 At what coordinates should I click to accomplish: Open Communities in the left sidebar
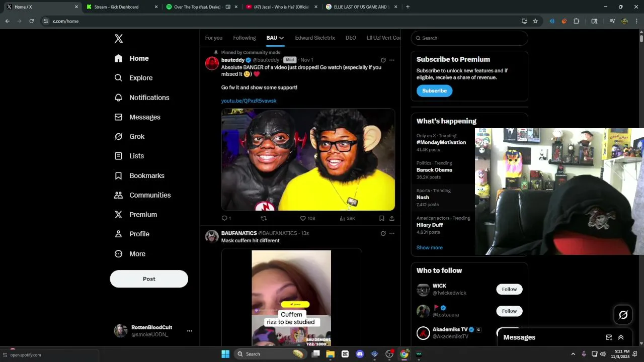[x=142, y=195]
